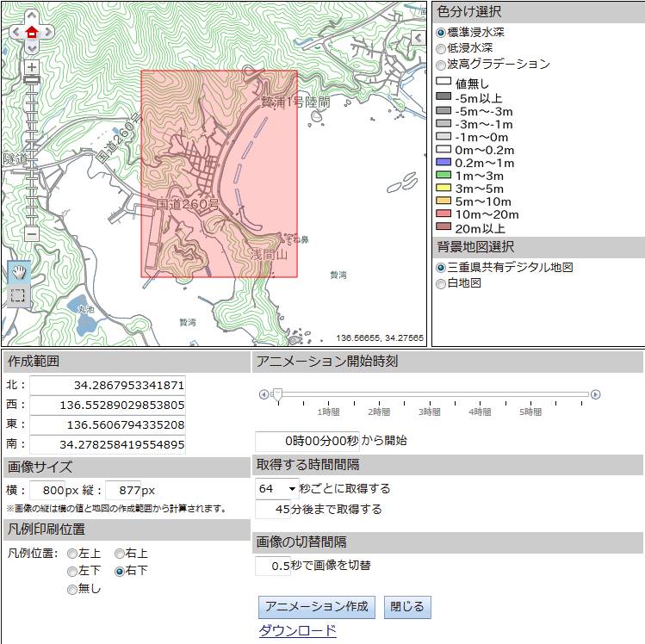This screenshot has width=645, height=644.
Task: Pan the map right with arrow
Action: 47,32
